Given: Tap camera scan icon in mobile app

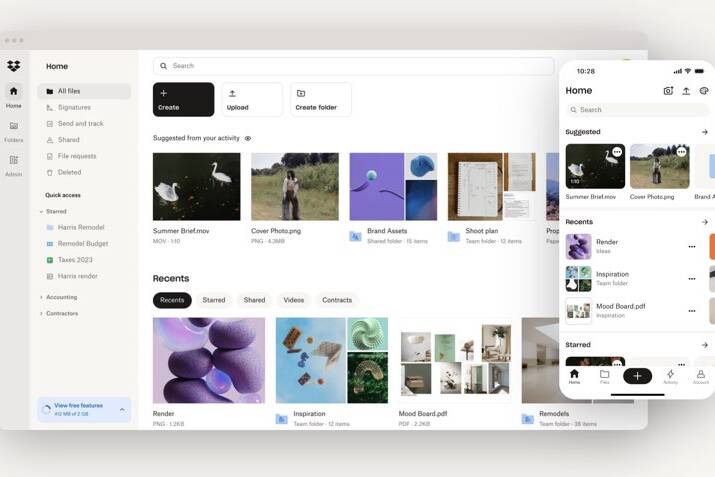Looking at the screenshot, I should 668,91.
